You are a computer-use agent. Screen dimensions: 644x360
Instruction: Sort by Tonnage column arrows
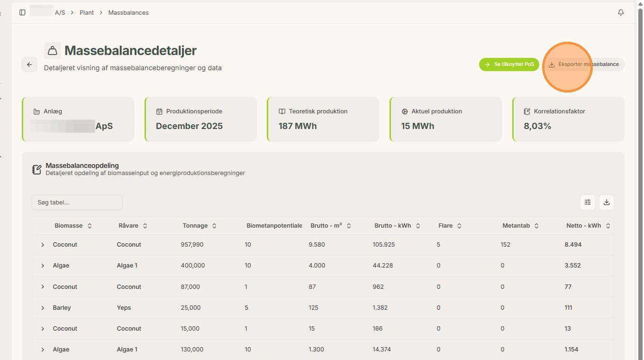click(214, 226)
